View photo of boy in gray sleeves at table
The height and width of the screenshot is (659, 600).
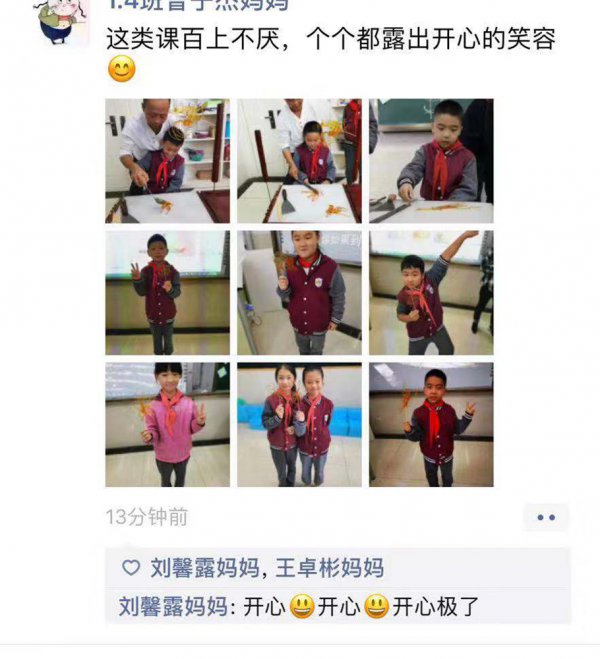pyautogui.click(x=432, y=161)
